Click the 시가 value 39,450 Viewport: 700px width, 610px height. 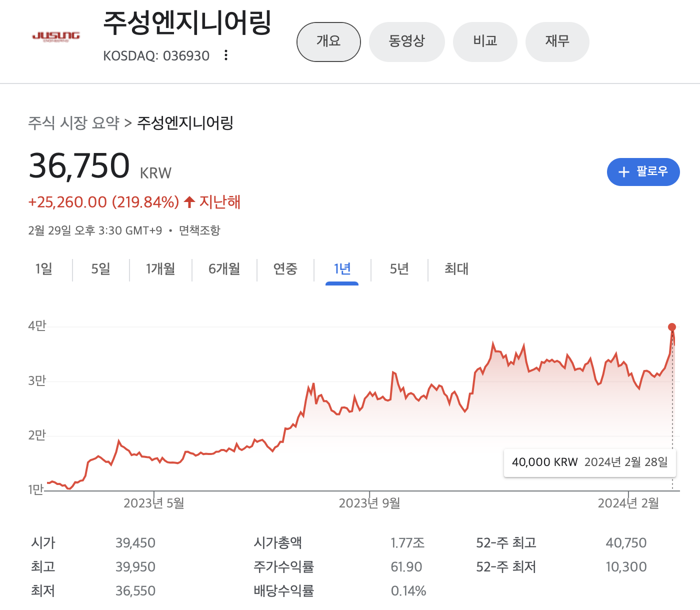135,543
